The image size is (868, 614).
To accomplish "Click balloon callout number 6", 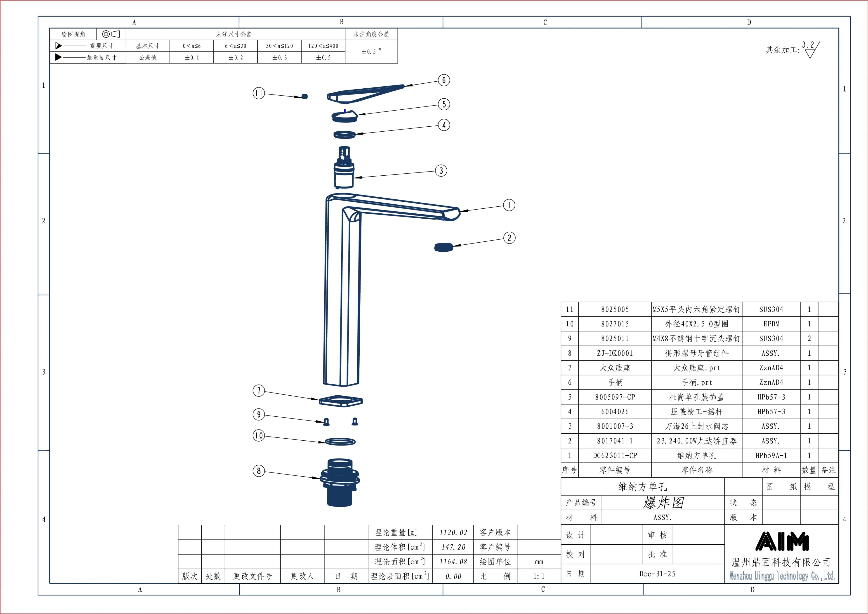I will point(444,80).
